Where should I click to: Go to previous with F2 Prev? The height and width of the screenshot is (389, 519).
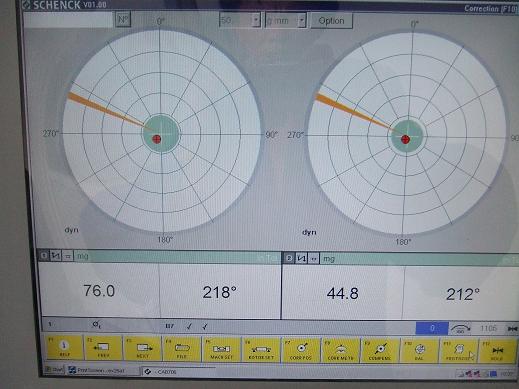(103, 348)
